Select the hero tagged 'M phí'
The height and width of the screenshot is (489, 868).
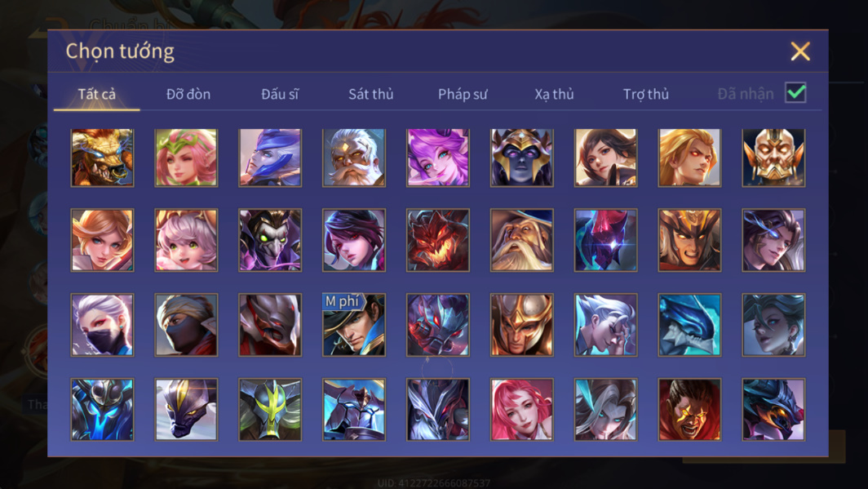(x=354, y=325)
